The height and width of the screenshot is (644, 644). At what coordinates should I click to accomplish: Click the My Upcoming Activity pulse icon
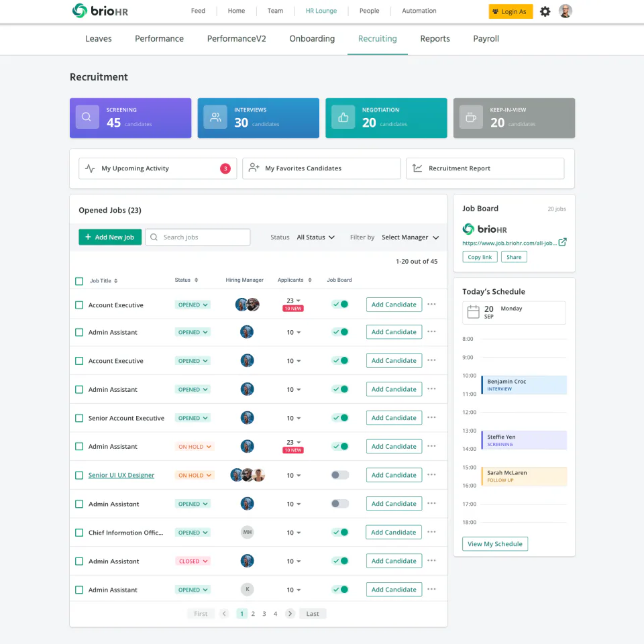[x=89, y=168]
